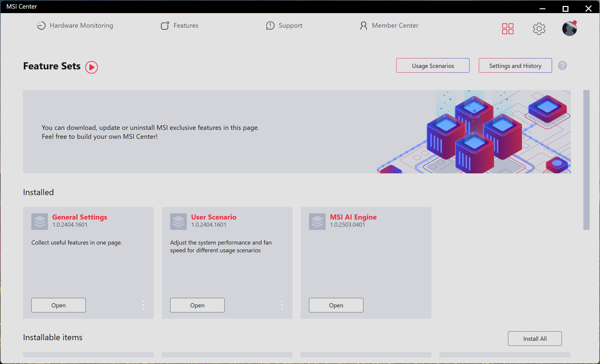The image size is (600, 364).
Task: Click the General Settings layers icon
Action: 40,221
